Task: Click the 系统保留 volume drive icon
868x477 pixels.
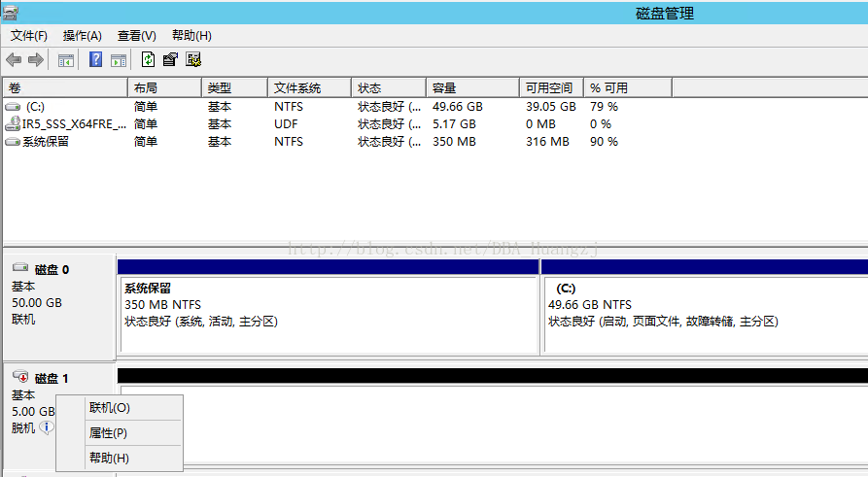Action: coord(13,142)
